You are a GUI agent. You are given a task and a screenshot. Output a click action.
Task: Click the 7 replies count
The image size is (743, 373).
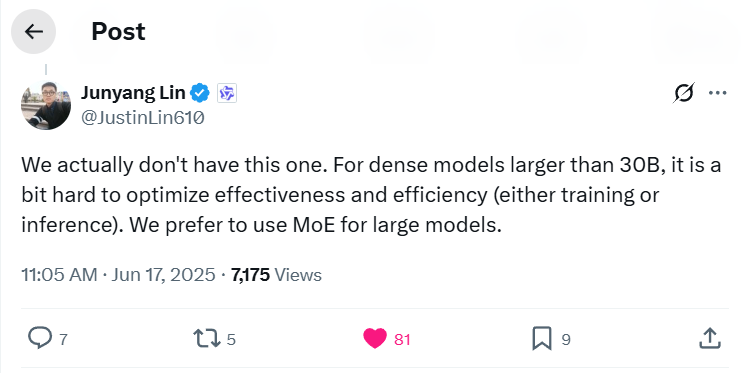[63, 339]
